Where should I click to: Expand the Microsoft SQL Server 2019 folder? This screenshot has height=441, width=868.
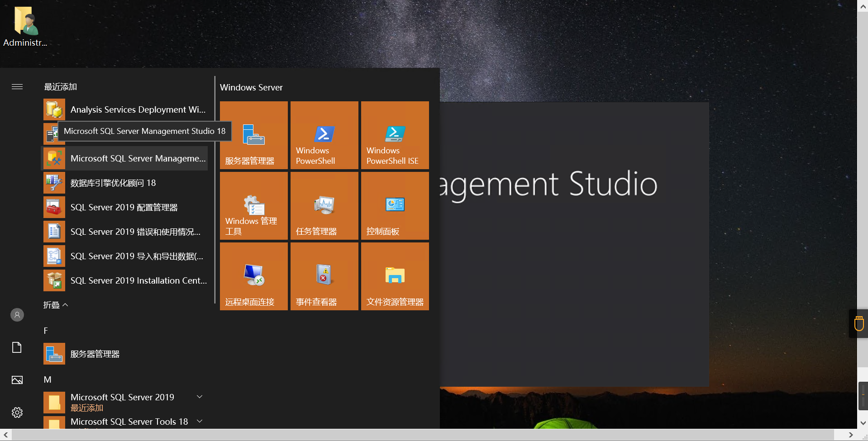pos(125,402)
